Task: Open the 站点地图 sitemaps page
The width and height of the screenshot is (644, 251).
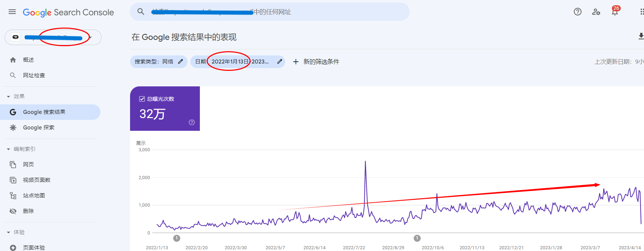Action: tap(34, 196)
